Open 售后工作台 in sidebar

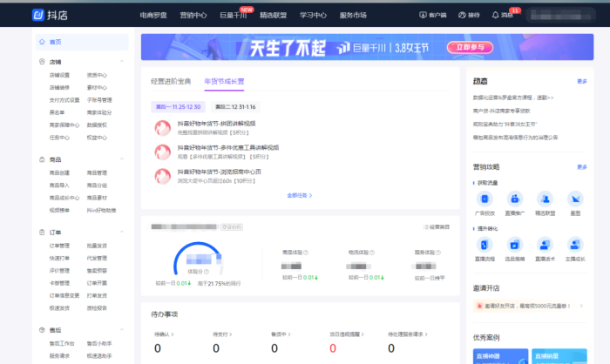coord(62,343)
